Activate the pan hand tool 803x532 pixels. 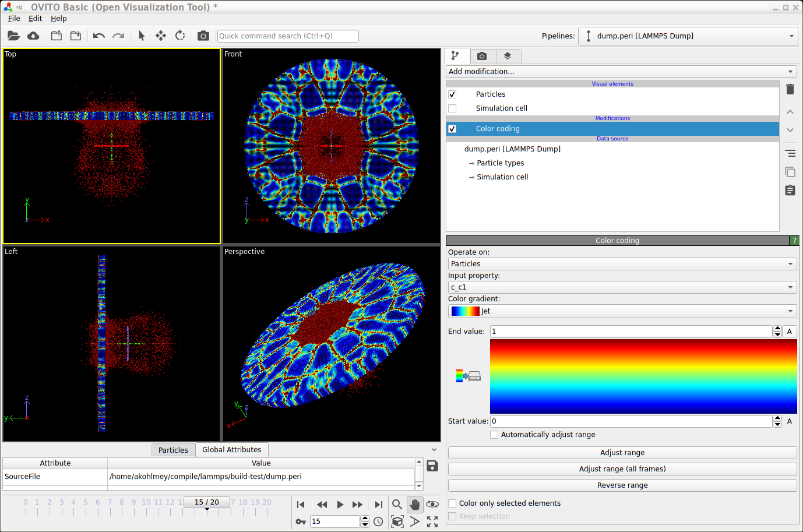pyautogui.click(x=414, y=505)
